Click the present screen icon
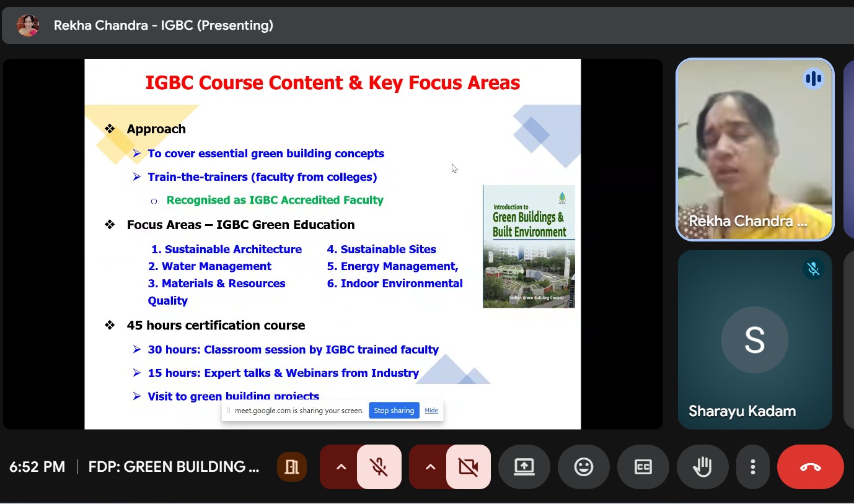Screen dimensions: 854x504 [524, 467]
